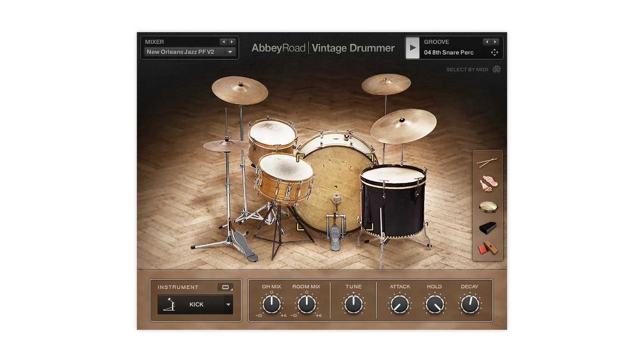Toggle the Select by MIDI plug icon

[496, 69]
